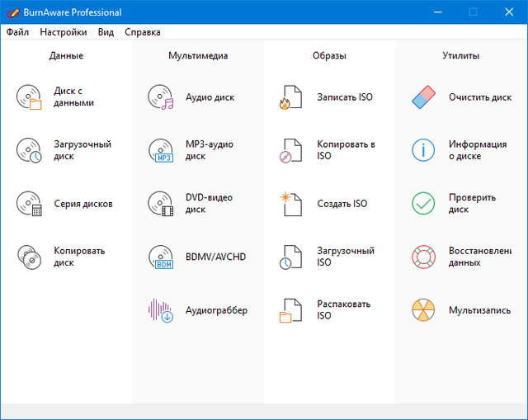Select the MP3 audio disc icon
This screenshot has width=528, height=420.
coord(161,150)
